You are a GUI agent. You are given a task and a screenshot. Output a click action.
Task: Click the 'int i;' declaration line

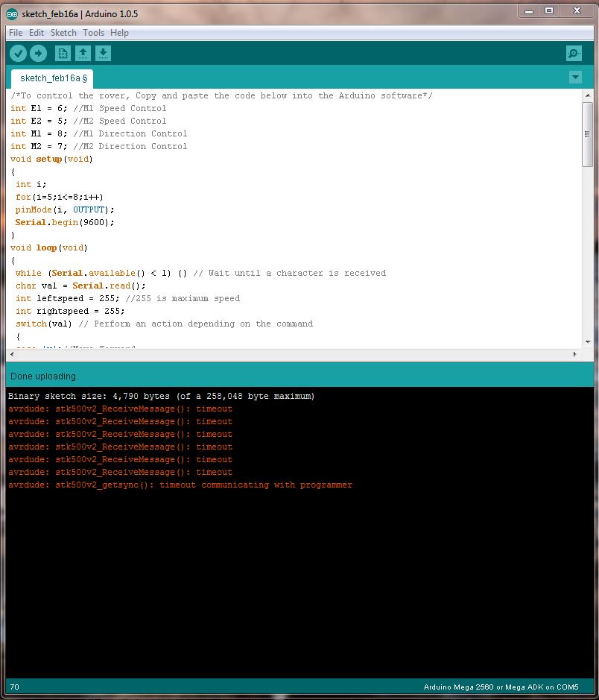pyautogui.click(x=31, y=184)
